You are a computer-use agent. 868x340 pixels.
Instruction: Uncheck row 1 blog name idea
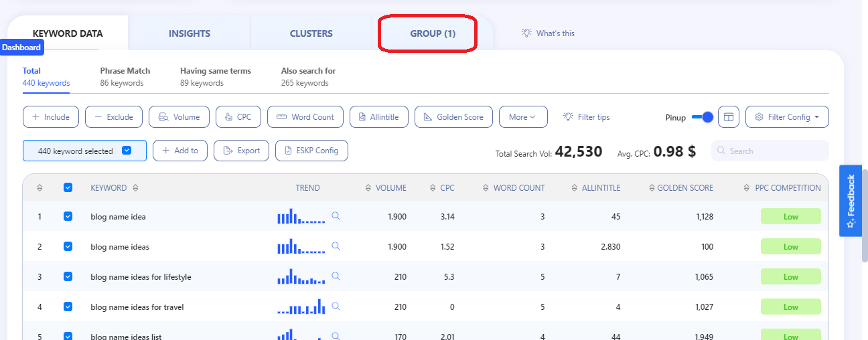(x=68, y=216)
